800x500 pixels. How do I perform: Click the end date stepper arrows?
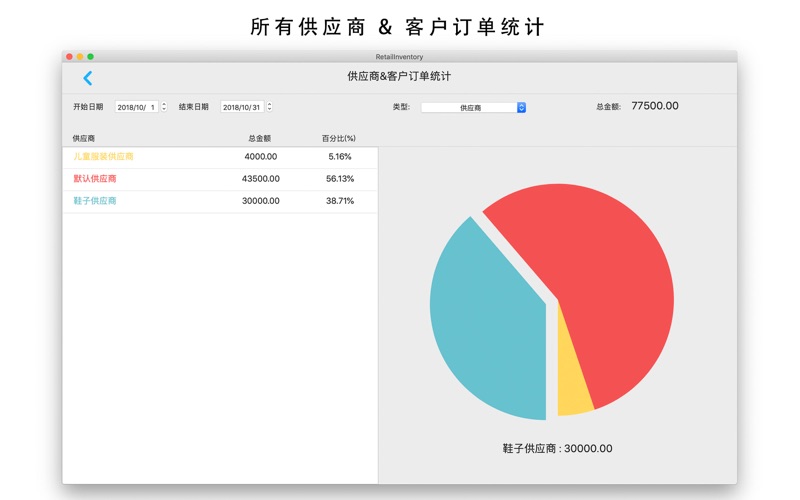(270, 107)
